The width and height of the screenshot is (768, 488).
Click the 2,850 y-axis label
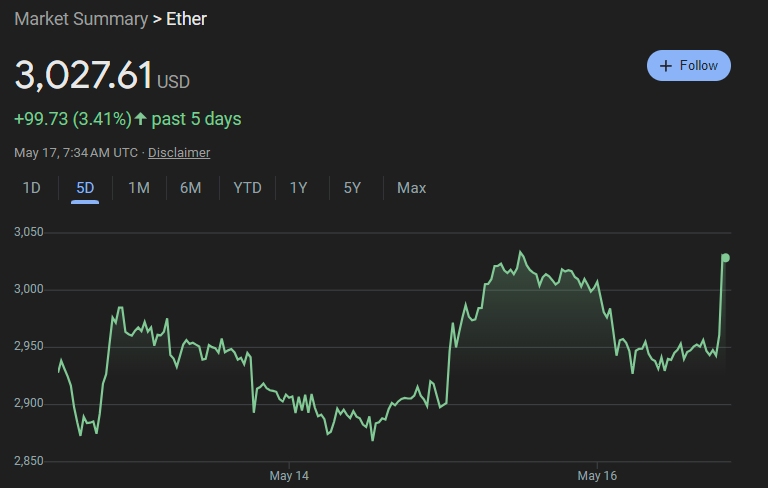coord(29,461)
